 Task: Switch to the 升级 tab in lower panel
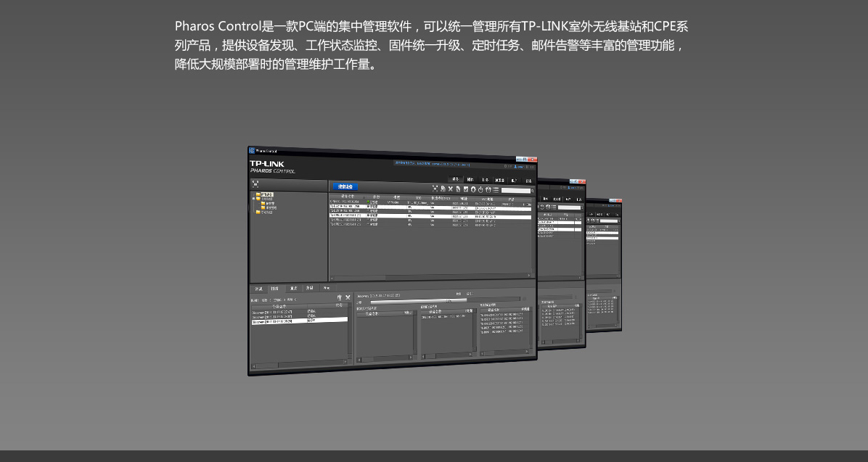click(x=309, y=288)
